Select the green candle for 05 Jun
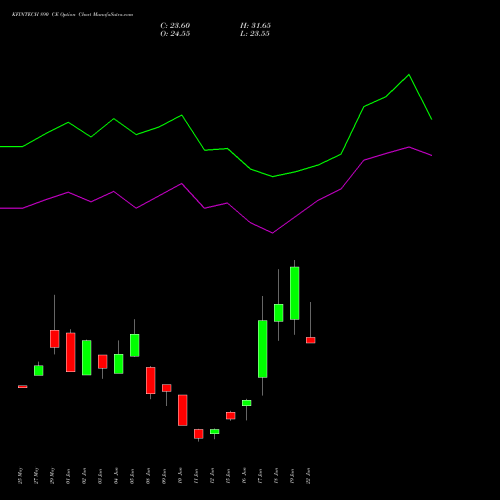Screen dimensions: 500x500 pyautogui.click(x=135, y=345)
